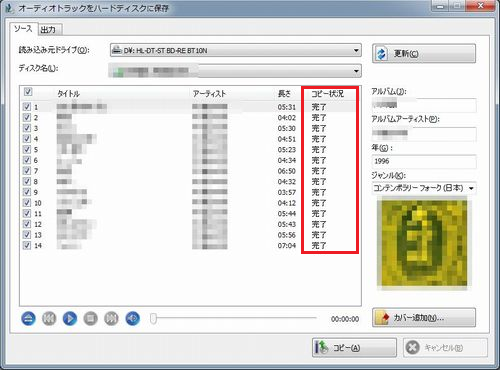Select track length 03:57
Image resolution: width=500 pixels, height=370 pixels.
click(287, 192)
